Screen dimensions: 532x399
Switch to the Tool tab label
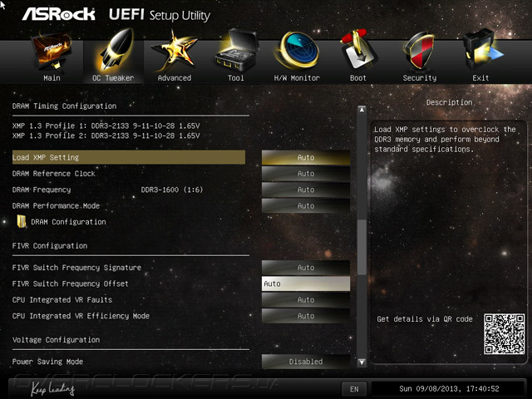point(236,78)
